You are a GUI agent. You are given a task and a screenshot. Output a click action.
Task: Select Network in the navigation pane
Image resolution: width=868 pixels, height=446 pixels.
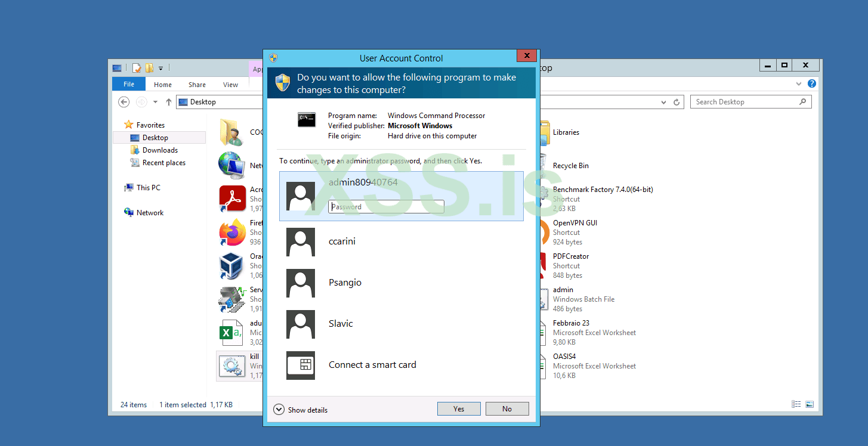[150, 213]
